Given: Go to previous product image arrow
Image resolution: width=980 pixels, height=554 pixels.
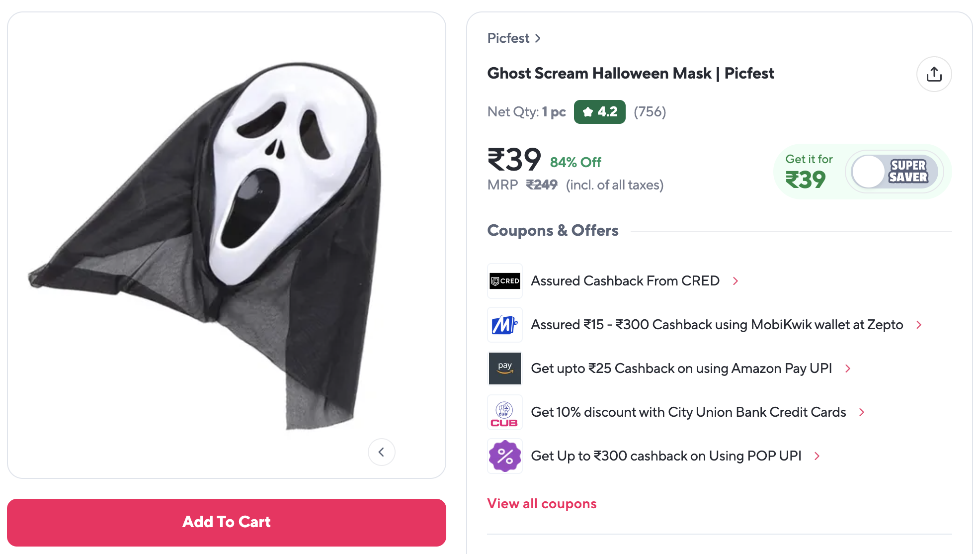Looking at the screenshot, I should (381, 452).
